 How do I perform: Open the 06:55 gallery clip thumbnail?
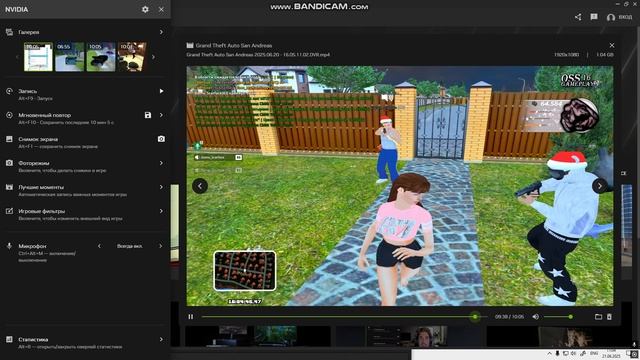coord(69,57)
